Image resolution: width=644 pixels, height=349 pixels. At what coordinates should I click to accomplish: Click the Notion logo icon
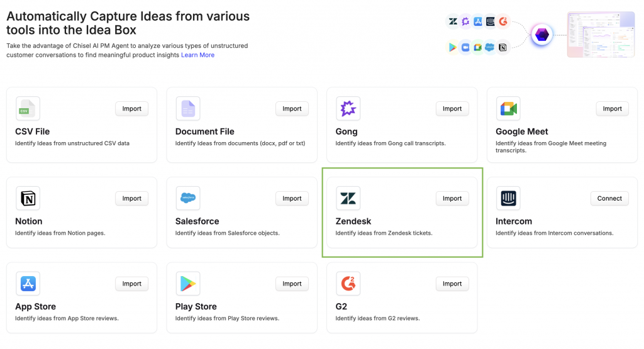(28, 199)
